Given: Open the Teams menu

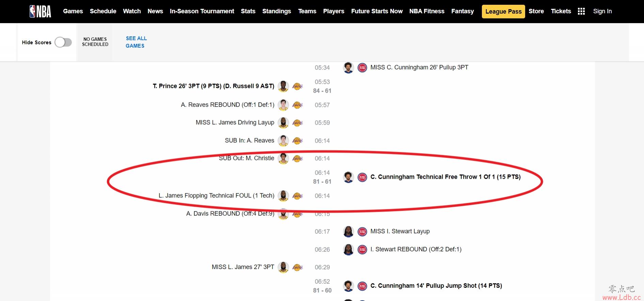Looking at the screenshot, I should [x=307, y=11].
